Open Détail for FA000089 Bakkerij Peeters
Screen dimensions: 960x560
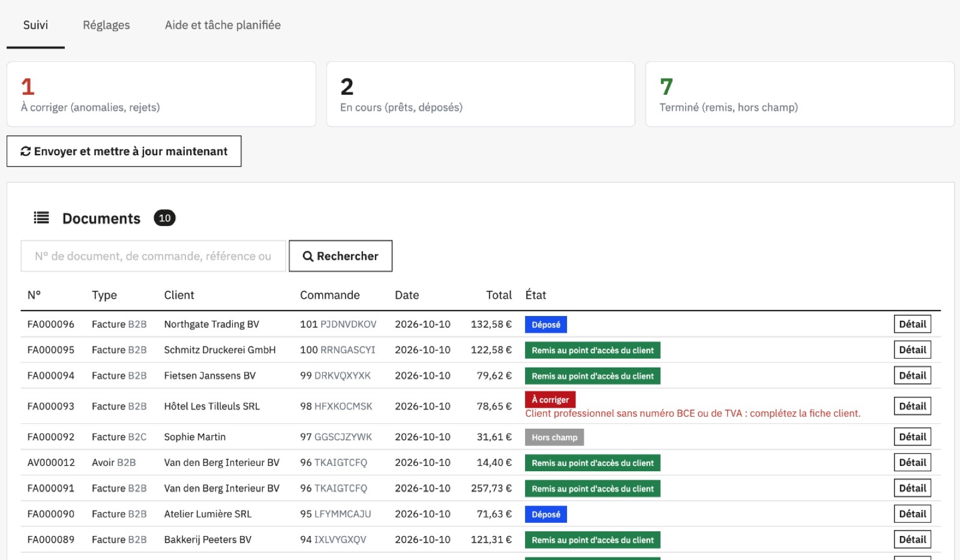coord(913,540)
